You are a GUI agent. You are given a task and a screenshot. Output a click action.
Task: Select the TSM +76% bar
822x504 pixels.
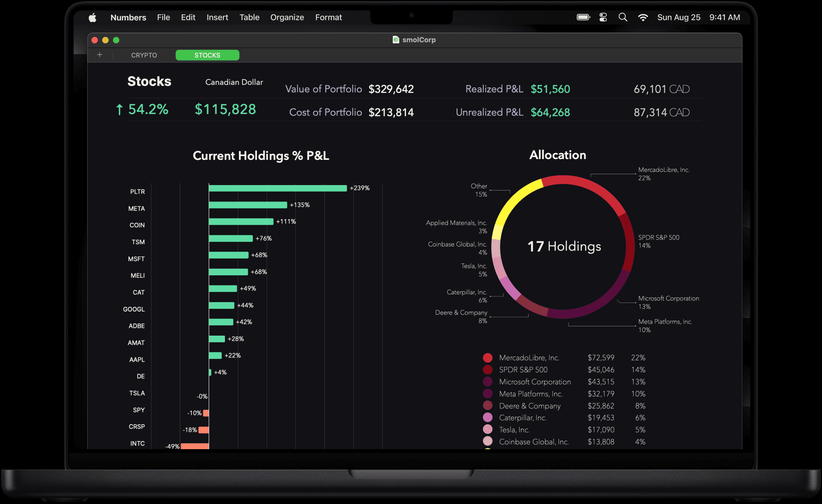click(231, 238)
